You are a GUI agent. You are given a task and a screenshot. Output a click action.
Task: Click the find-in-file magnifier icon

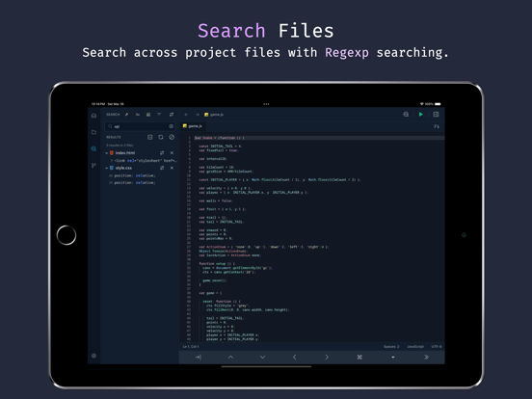click(406, 115)
